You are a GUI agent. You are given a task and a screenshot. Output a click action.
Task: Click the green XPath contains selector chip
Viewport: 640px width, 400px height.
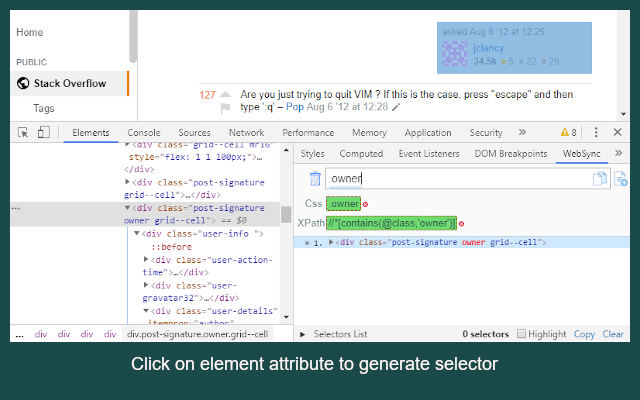pos(391,223)
